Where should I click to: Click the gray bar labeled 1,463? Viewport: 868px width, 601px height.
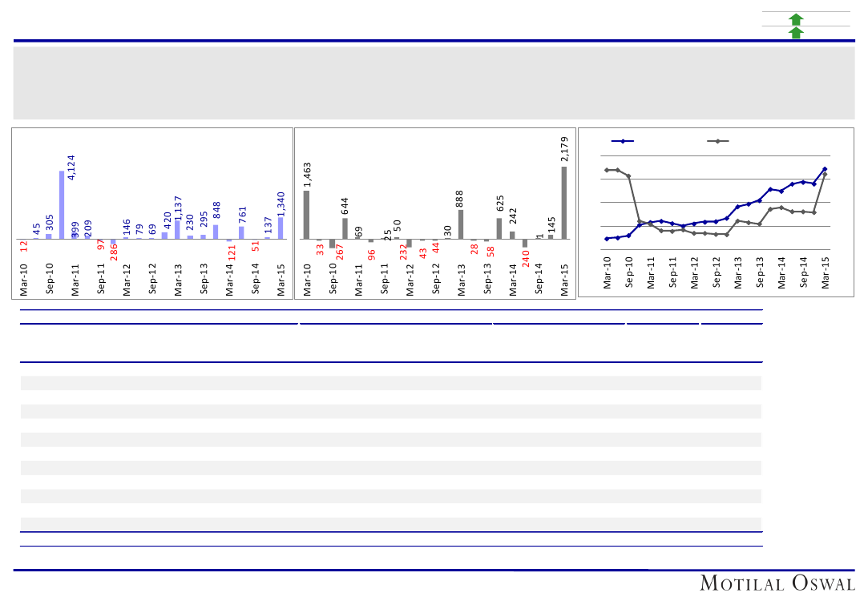pos(306,215)
